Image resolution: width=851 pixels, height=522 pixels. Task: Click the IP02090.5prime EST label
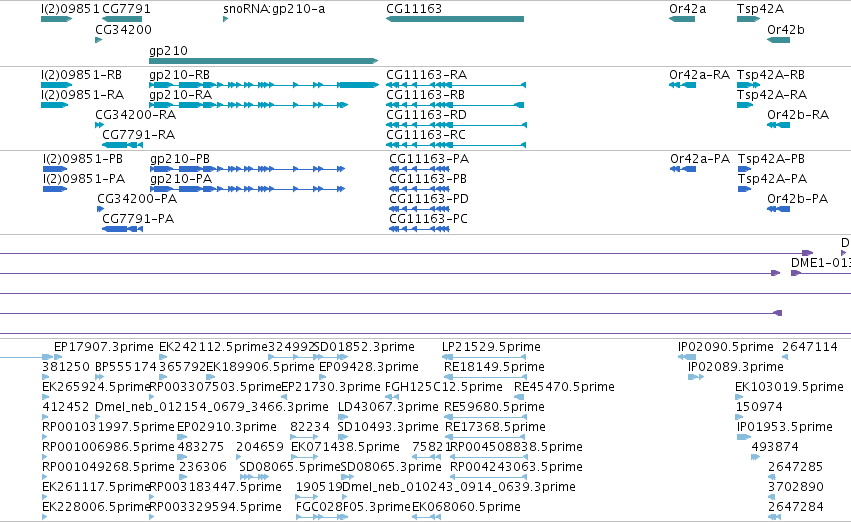(x=726, y=347)
